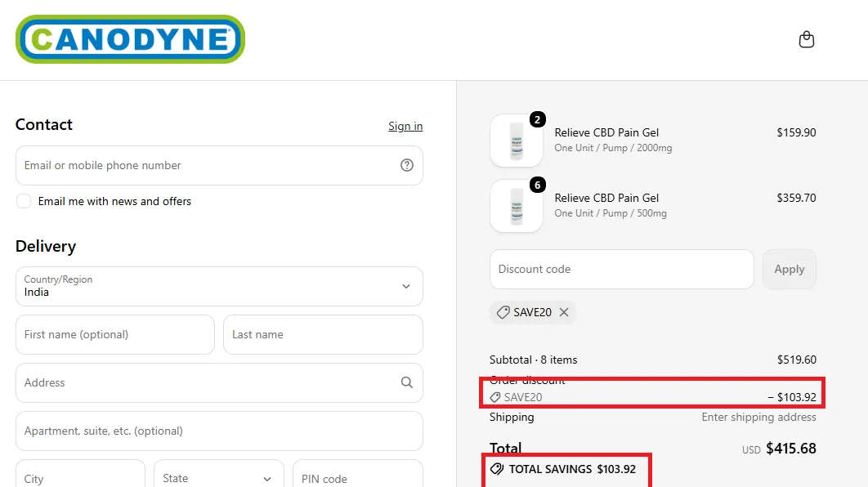Click the Enter shipping address text
868x487 pixels.
759,418
